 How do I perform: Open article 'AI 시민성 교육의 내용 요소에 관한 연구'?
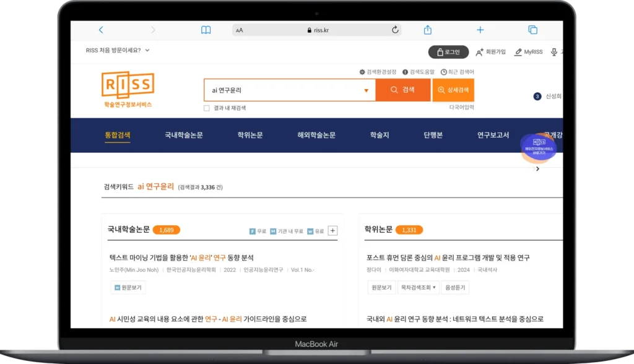point(208,319)
